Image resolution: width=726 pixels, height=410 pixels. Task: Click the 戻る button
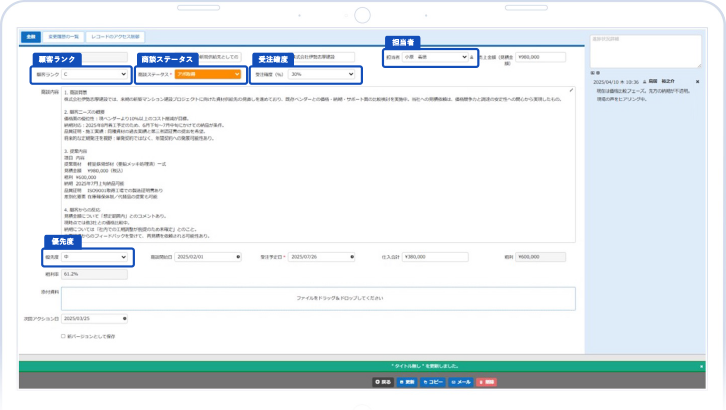(x=381, y=382)
